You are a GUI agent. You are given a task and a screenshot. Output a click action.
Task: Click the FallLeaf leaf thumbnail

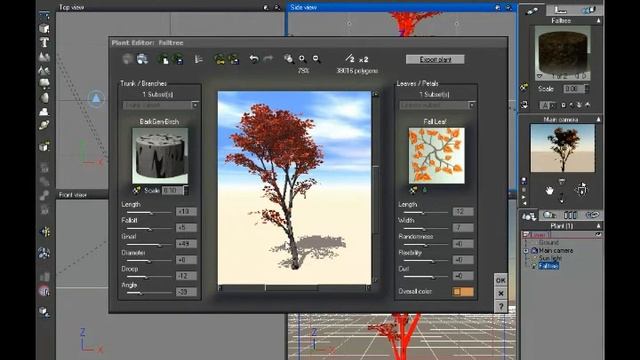pos(436,156)
